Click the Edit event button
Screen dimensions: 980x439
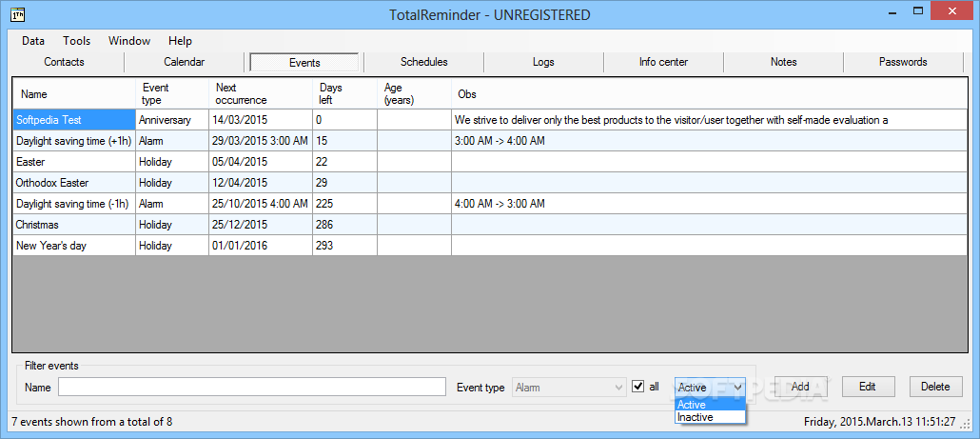point(868,387)
